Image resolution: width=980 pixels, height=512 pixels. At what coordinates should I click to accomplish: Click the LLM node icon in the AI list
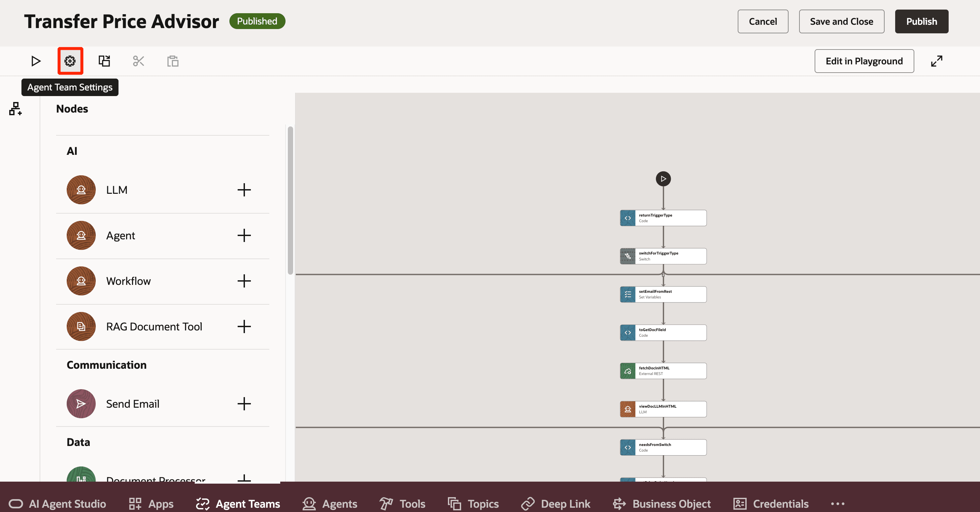[x=81, y=190]
